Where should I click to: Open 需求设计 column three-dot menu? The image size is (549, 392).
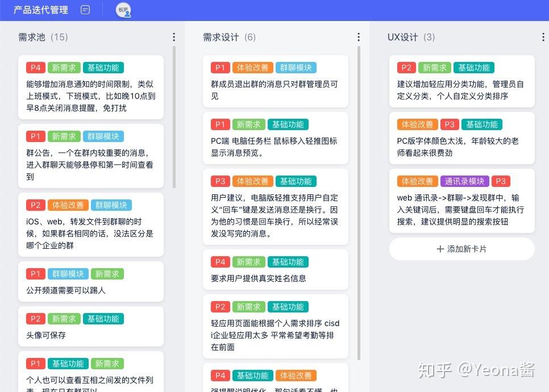[359, 37]
